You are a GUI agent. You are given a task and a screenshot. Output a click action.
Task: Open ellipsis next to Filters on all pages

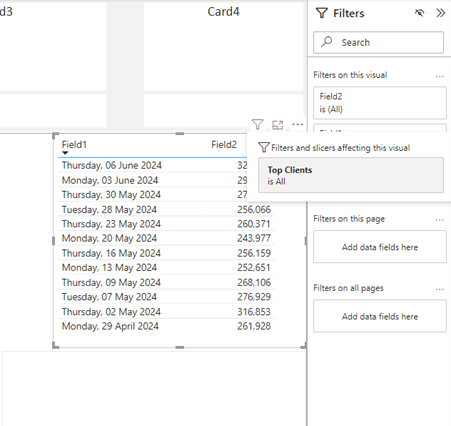click(439, 289)
